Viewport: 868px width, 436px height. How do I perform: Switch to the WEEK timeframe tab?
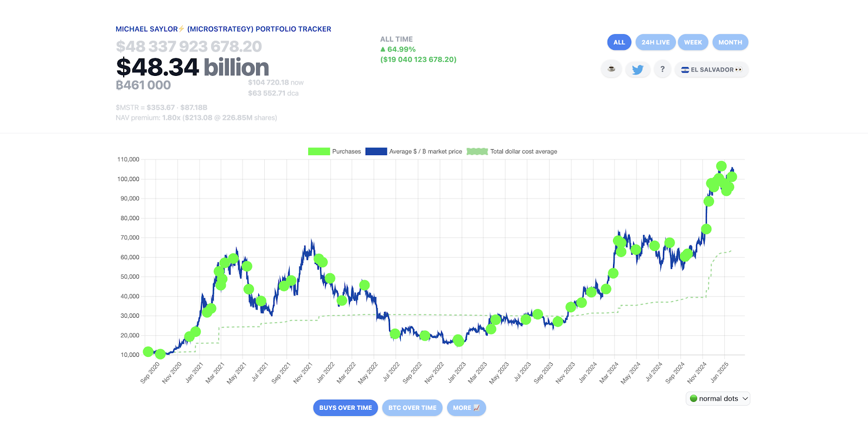693,42
